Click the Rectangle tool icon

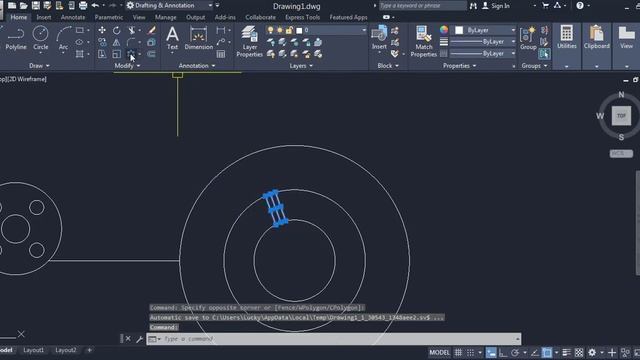80,30
